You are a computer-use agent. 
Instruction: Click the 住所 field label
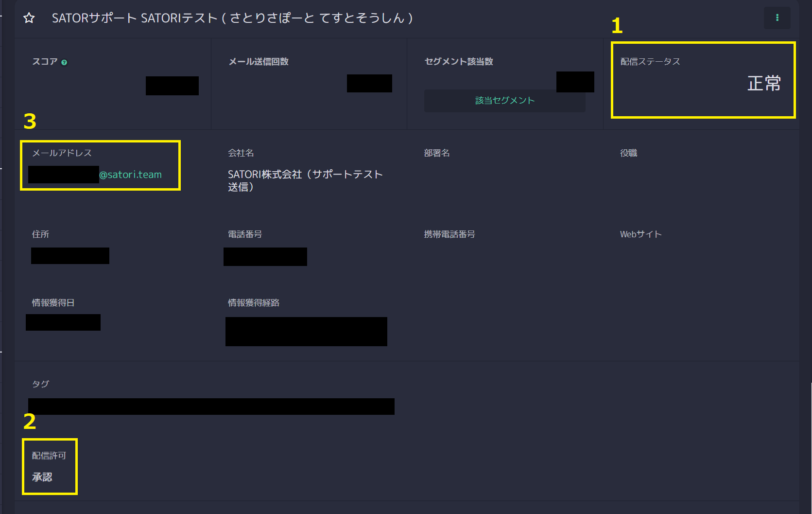point(40,234)
